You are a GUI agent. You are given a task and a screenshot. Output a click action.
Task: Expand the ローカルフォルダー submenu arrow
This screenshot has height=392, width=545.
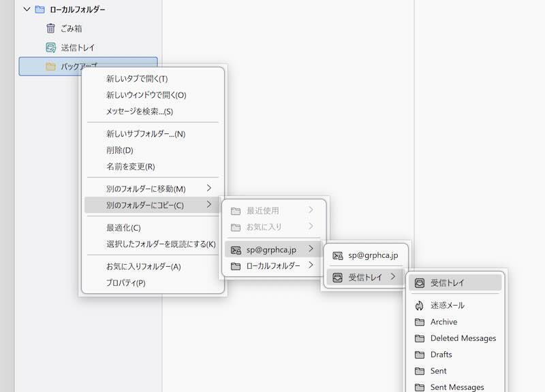[x=311, y=265]
